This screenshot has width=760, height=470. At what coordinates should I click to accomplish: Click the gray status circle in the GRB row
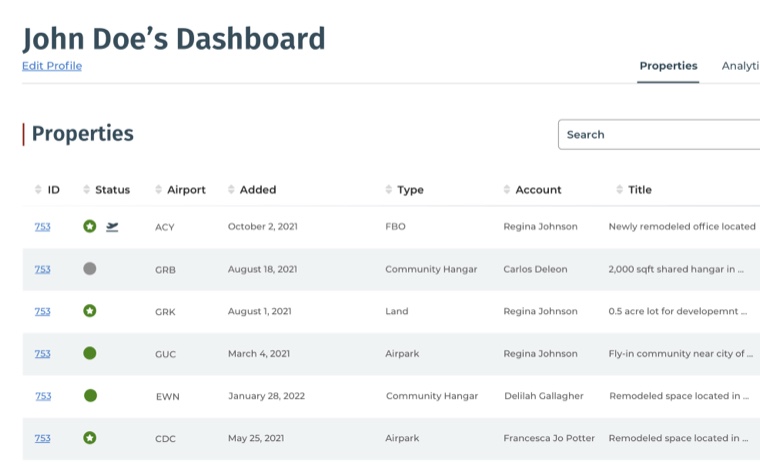click(x=90, y=269)
